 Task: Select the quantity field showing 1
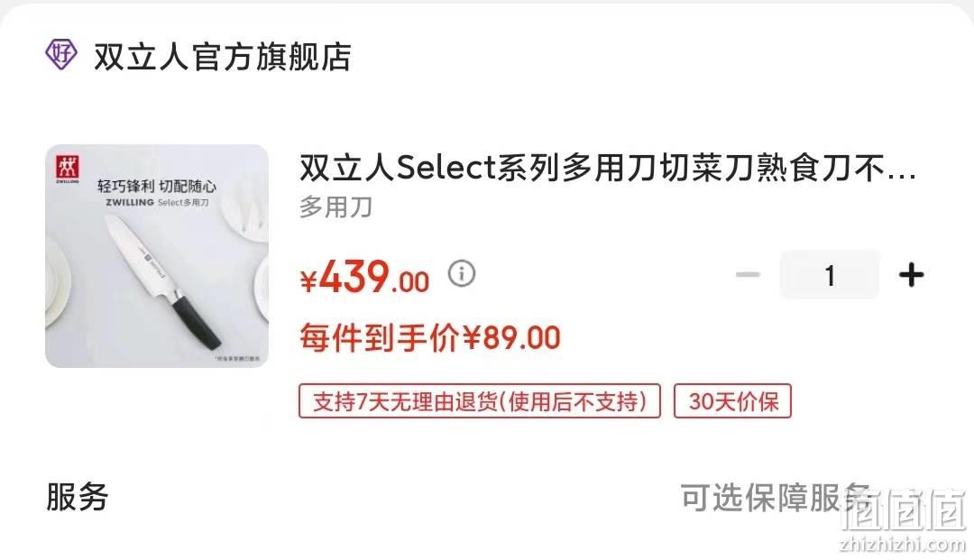830,275
